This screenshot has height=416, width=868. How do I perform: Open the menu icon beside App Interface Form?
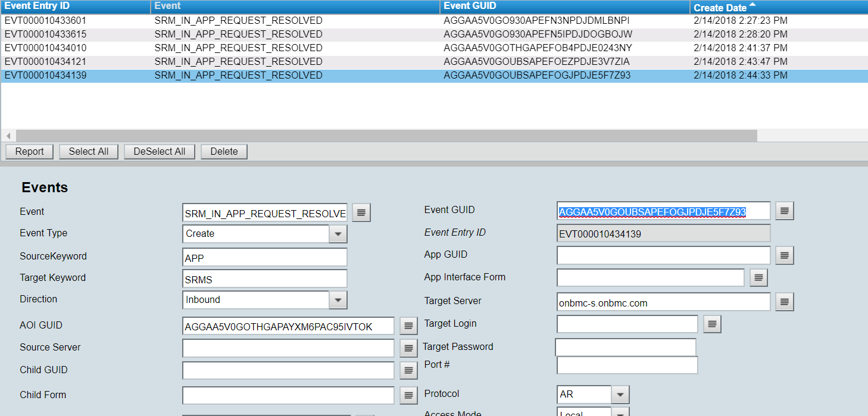point(758,277)
